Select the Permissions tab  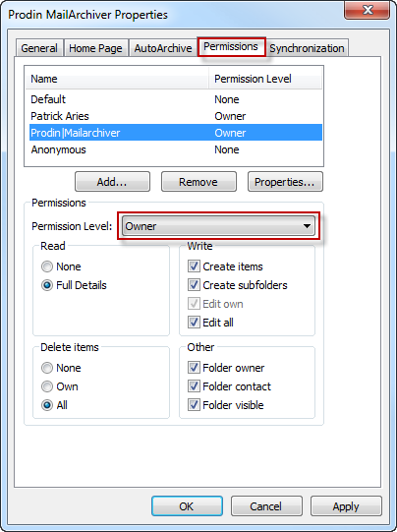click(x=231, y=47)
